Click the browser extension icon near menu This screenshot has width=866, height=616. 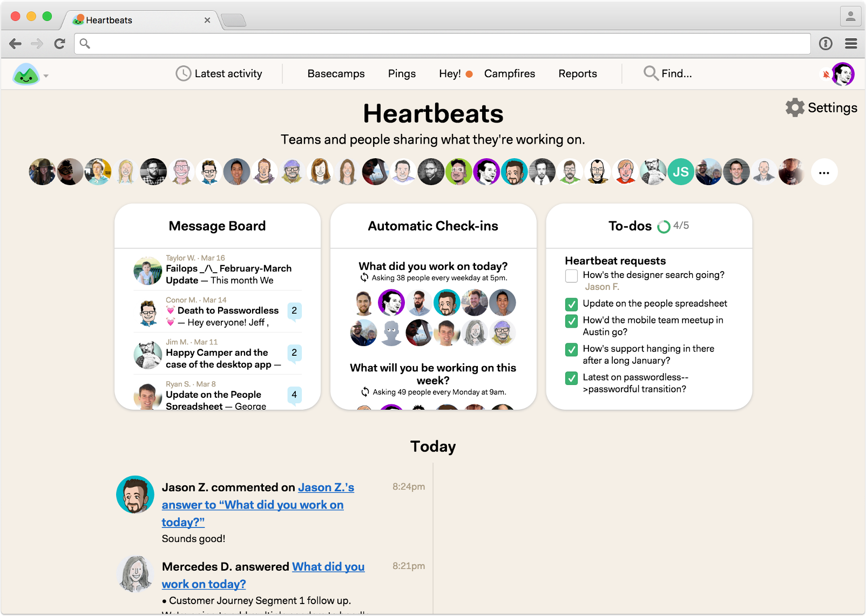[826, 44]
